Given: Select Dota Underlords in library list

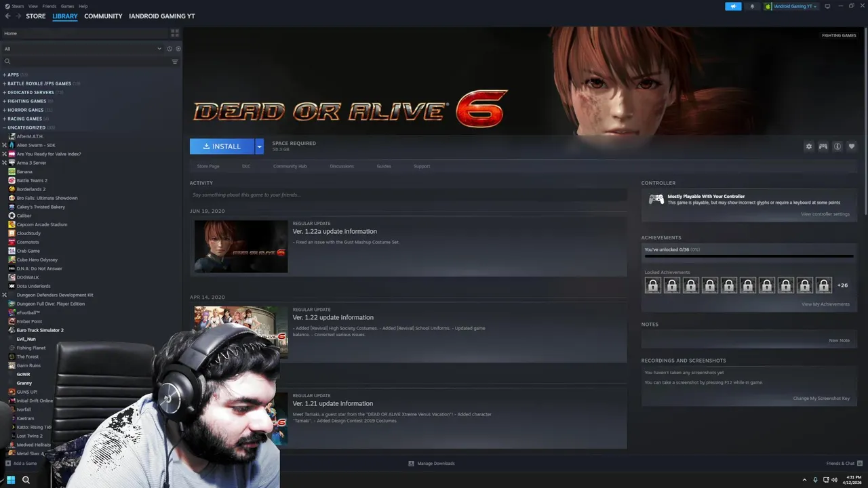Looking at the screenshot, I should click(34, 286).
